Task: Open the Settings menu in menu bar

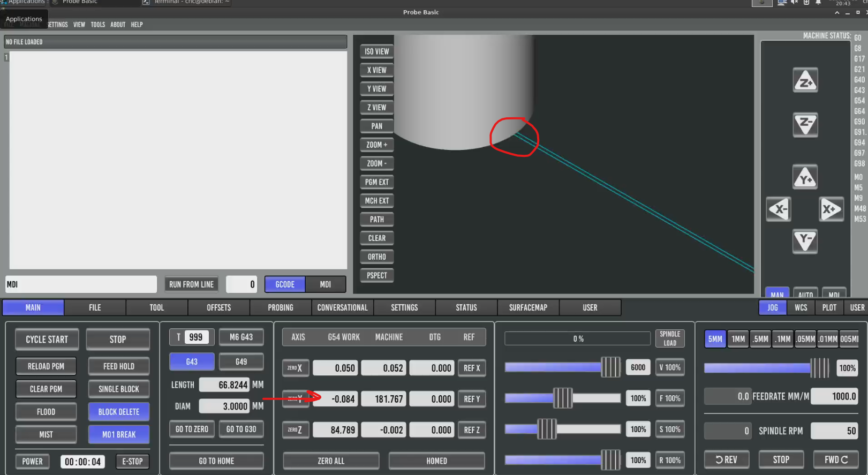Action: coord(57,25)
